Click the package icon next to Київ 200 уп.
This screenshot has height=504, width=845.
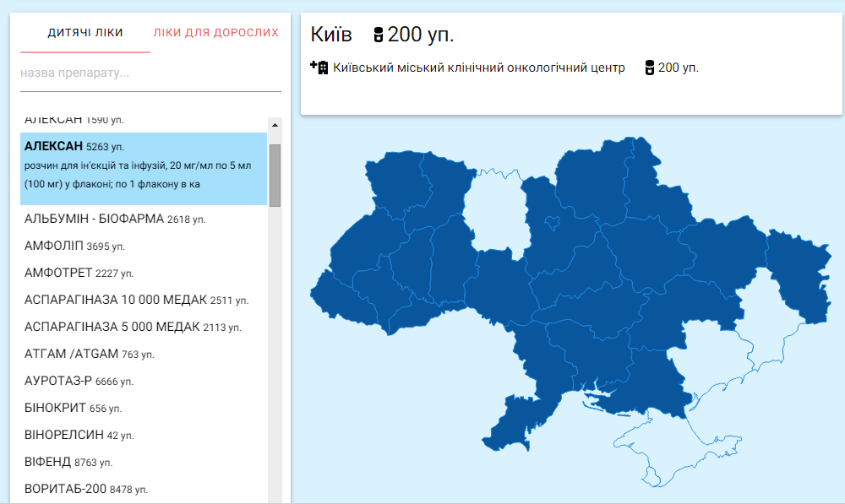pos(379,35)
